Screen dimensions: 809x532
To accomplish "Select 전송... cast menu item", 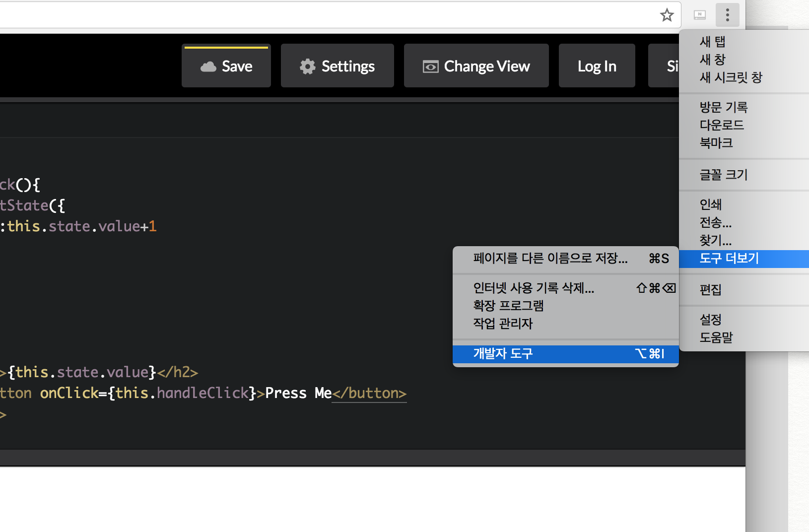I will (x=744, y=222).
